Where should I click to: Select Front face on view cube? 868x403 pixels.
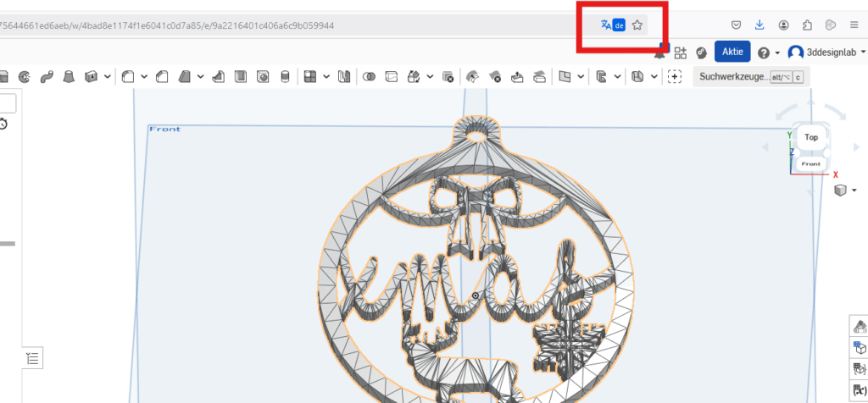point(811,164)
